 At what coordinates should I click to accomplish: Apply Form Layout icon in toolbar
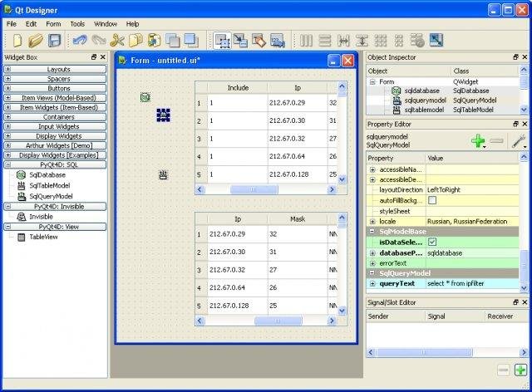coord(399,41)
